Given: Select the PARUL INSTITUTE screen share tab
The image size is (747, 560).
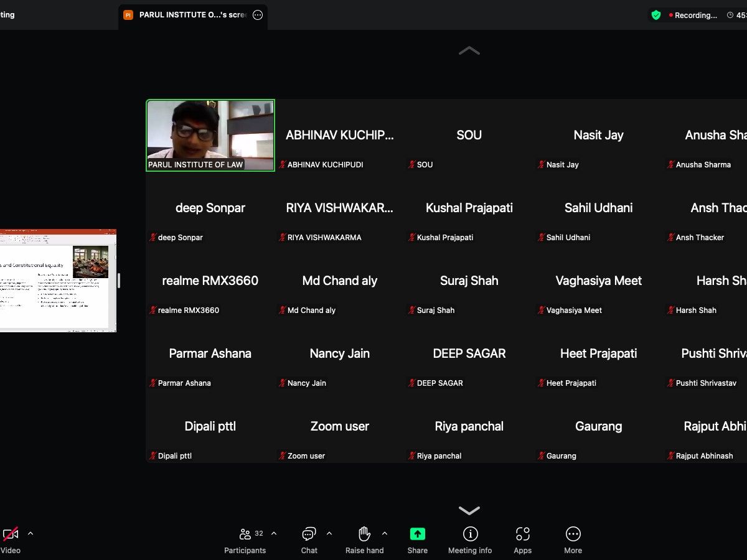Looking at the screenshot, I should pyautogui.click(x=187, y=15).
